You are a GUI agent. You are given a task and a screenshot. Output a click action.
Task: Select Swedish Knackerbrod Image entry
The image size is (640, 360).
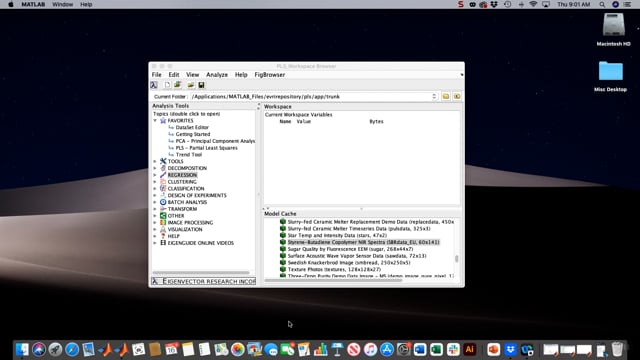[x=349, y=263]
